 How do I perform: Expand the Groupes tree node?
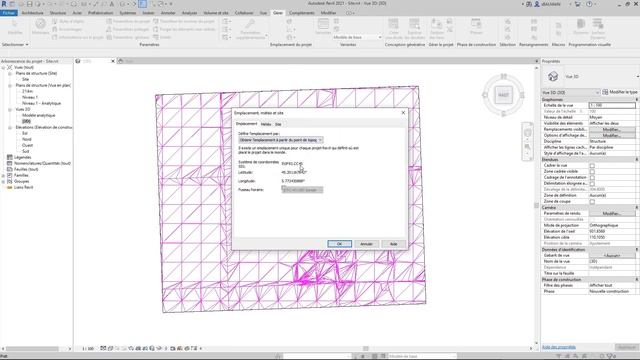click(4, 181)
